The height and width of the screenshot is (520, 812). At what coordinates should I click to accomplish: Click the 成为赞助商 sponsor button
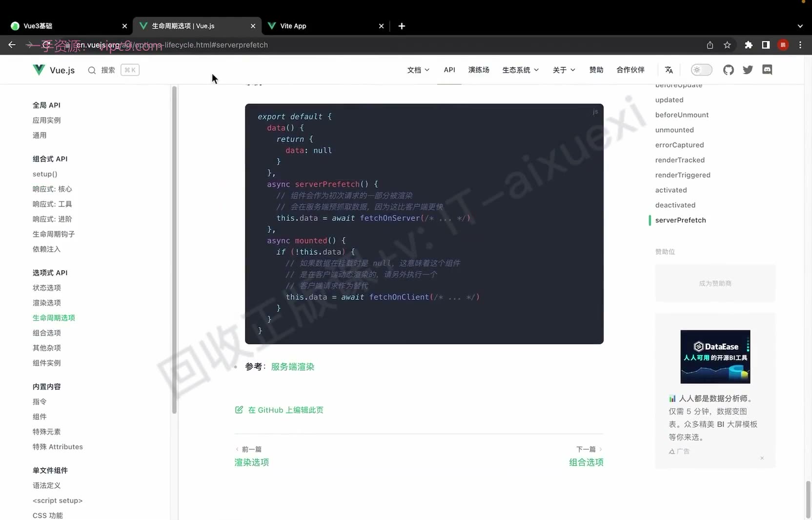coord(715,283)
